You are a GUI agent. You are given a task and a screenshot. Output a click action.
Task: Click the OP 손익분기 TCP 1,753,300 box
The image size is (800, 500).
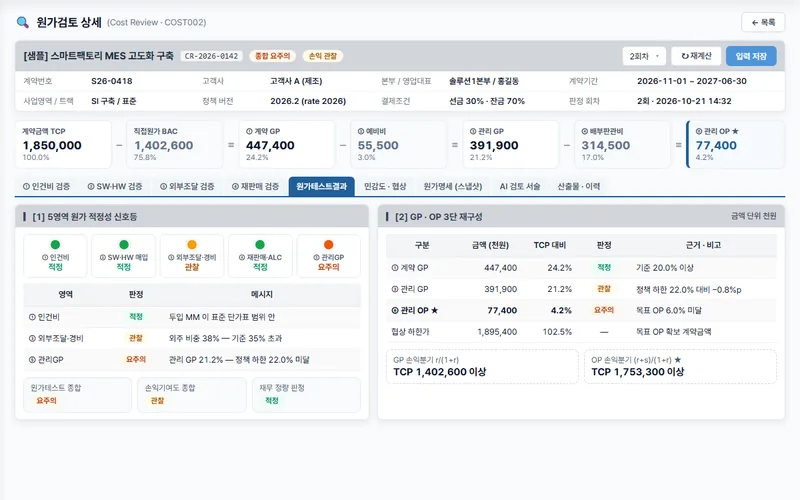pyautogui.click(x=680, y=366)
